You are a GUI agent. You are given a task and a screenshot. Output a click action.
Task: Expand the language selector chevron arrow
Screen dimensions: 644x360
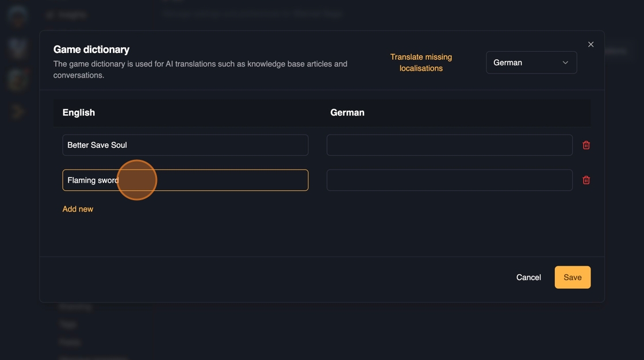click(565, 63)
